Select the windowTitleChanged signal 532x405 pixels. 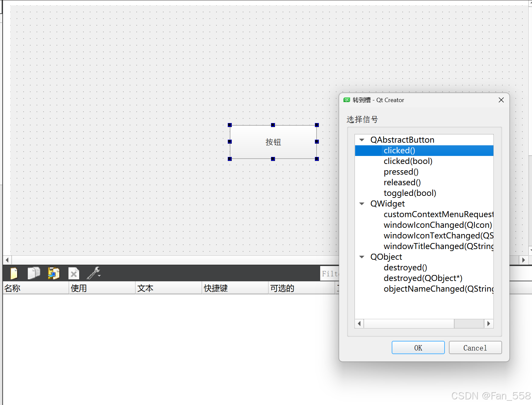pyautogui.click(x=424, y=246)
